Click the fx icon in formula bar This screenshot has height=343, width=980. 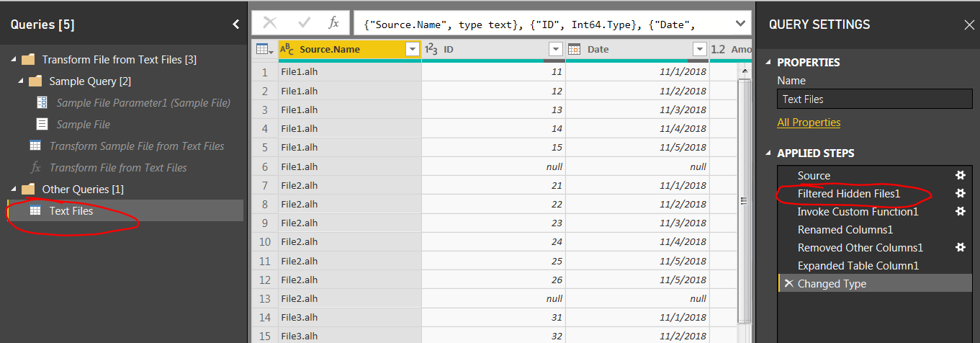click(x=333, y=23)
